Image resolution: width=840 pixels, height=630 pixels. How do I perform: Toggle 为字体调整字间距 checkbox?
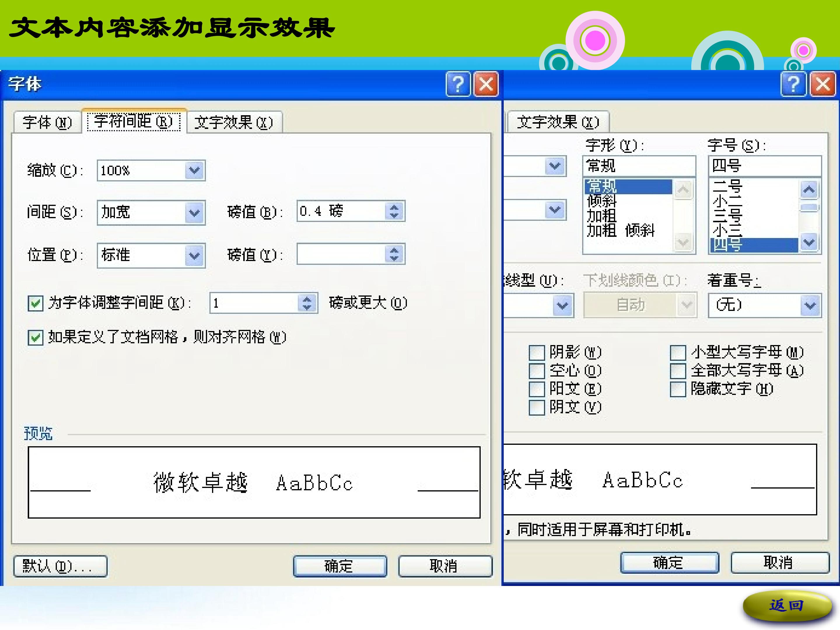(35, 303)
